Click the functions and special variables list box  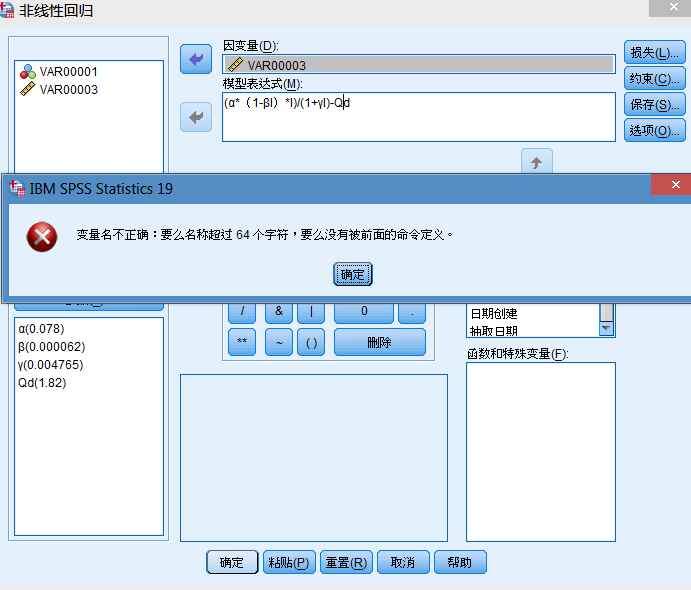tap(541, 452)
